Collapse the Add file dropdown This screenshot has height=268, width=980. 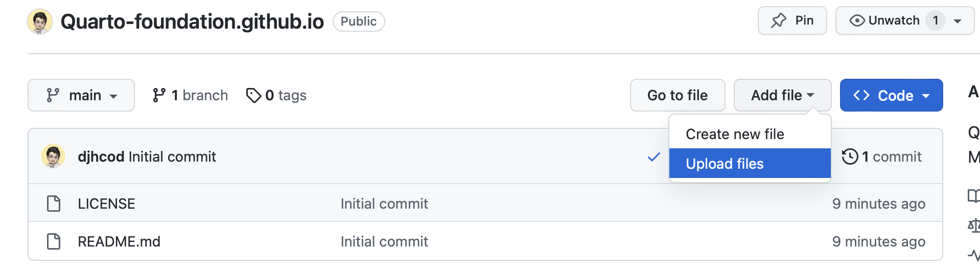782,95
